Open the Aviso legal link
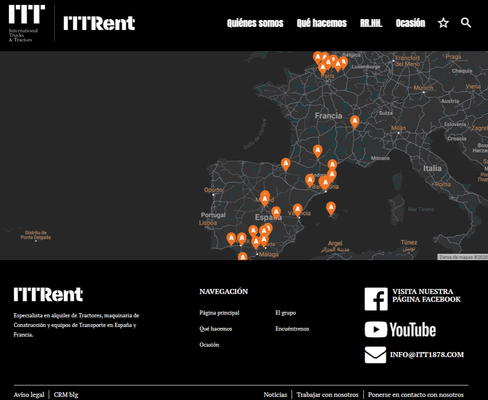This screenshot has height=400, width=488. pyautogui.click(x=29, y=395)
